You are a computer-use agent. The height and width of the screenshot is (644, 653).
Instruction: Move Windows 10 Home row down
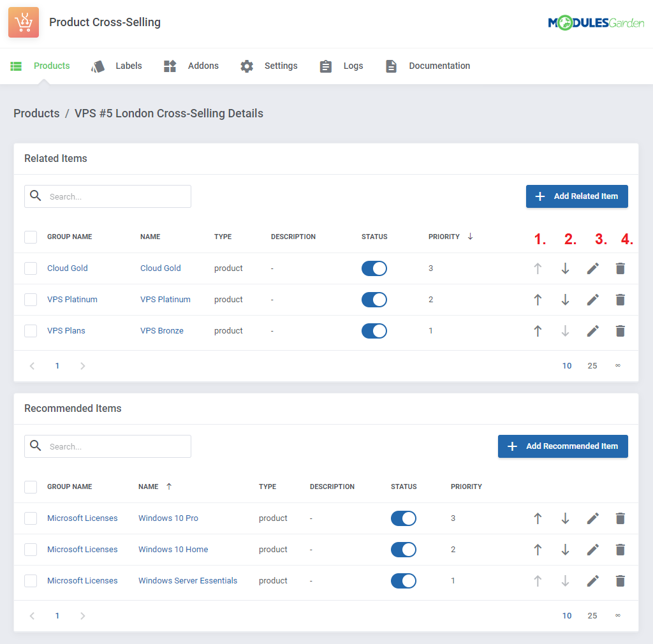[565, 550]
